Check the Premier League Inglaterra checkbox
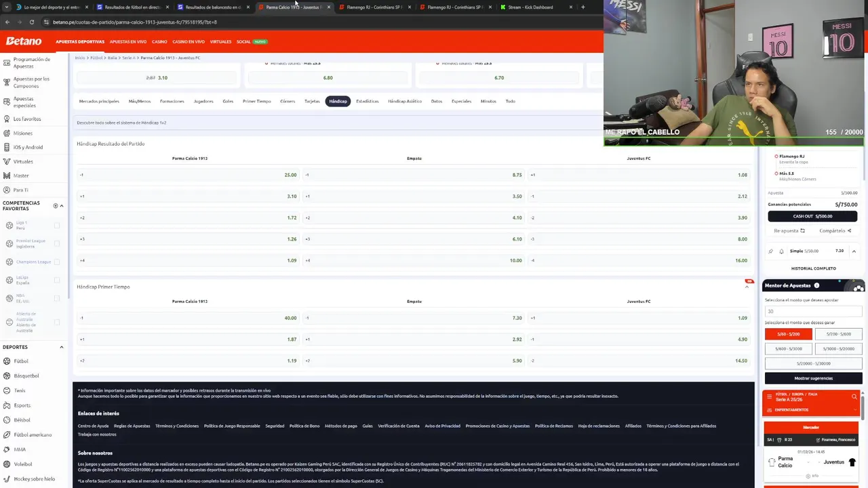The height and width of the screenshot is (488, 868). pos(57,243)
